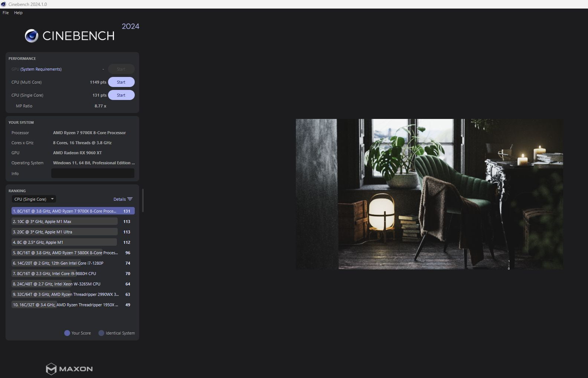Select ranking row Threadripper 1950X
This screenshot has width=588, height=378.
point(73,305)
